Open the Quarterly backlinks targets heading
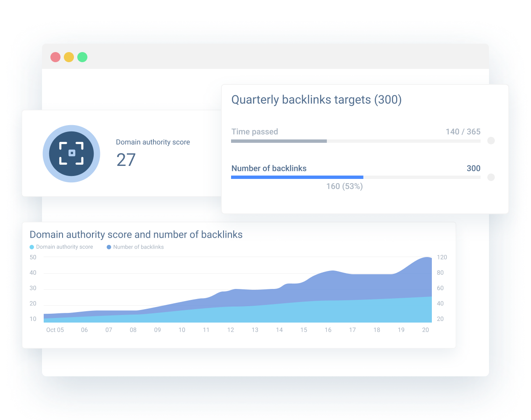This screenshot has width=531, height=420. pos(316,100)
